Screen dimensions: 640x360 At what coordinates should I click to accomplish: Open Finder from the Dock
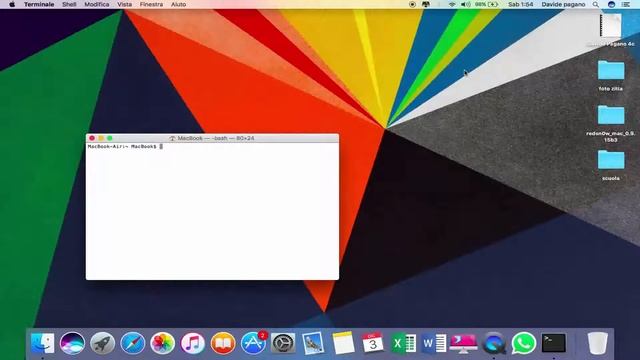click(42, 343)
